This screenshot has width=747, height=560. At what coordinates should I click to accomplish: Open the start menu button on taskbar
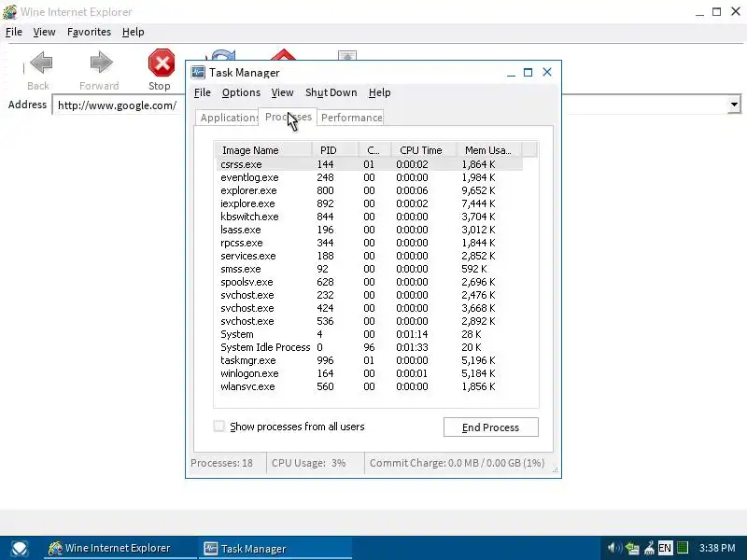click(19, 548)
